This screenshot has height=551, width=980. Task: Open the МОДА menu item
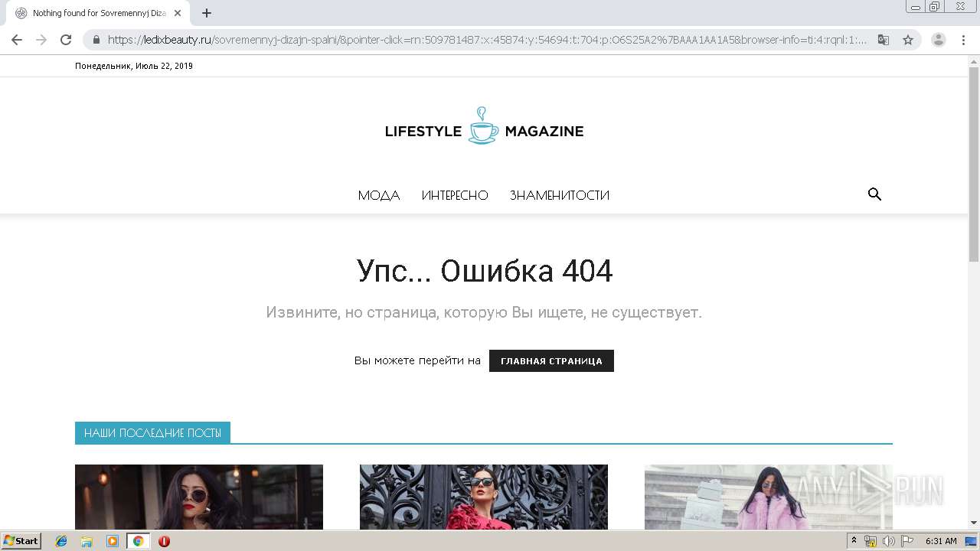[x=379, y=195]
